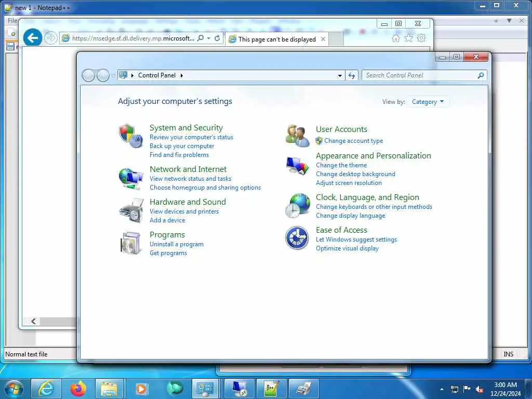Click the network tray icon
Viewport: 532px width, 399px height.
point(455,390)
